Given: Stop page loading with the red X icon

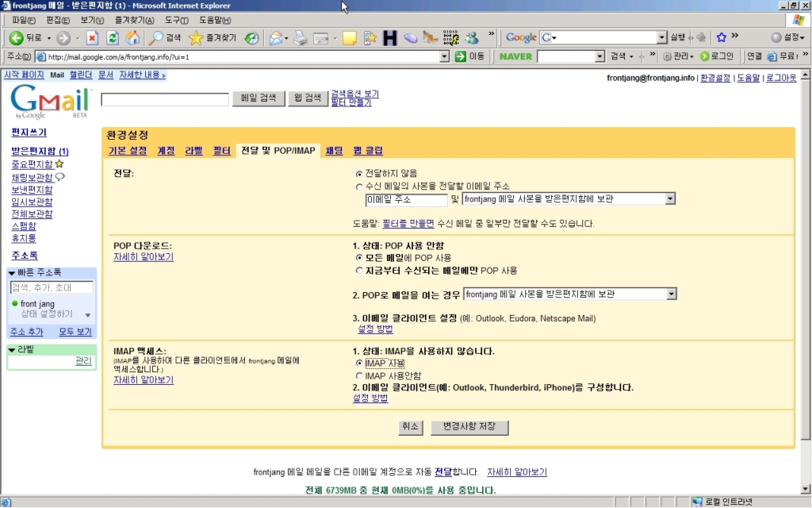Looking at the screenshot, I should point(92,38).
